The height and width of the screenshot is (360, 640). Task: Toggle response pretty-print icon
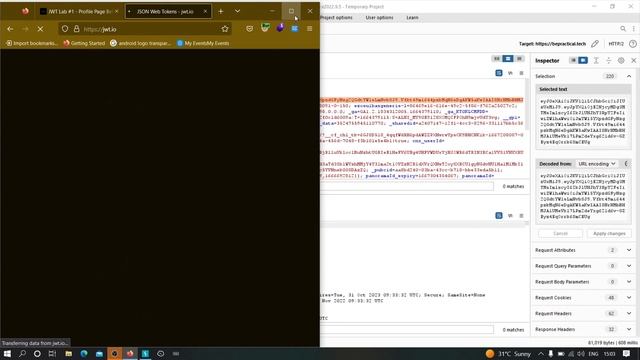499,216
